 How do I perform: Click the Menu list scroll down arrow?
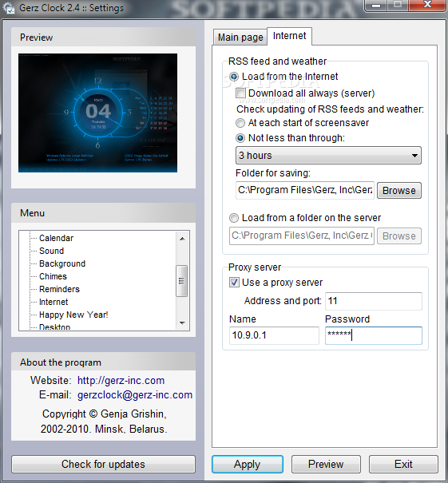click(182, 323)
